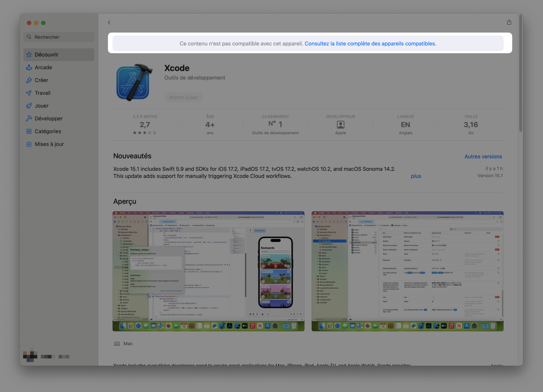Click the Apple developer label
The height and width of the screenshot is (392, 543).
click(340, 133)
